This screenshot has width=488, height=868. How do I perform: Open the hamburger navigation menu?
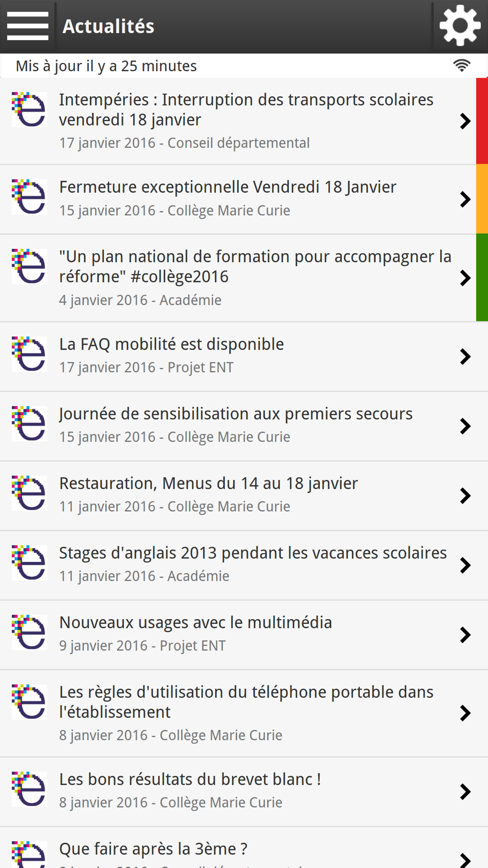28,26
